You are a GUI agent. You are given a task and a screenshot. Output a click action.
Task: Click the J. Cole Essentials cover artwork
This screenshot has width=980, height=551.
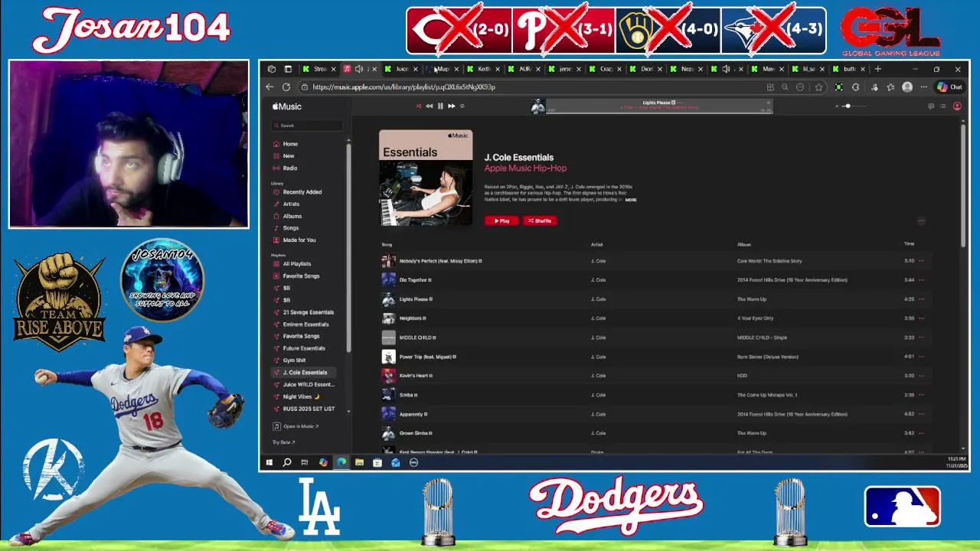(426, 178)
